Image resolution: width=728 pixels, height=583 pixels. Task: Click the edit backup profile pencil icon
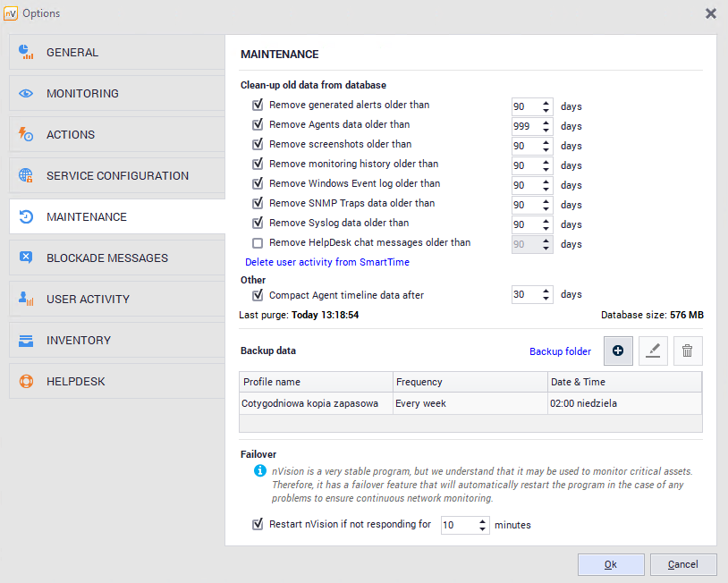[653, 351]
